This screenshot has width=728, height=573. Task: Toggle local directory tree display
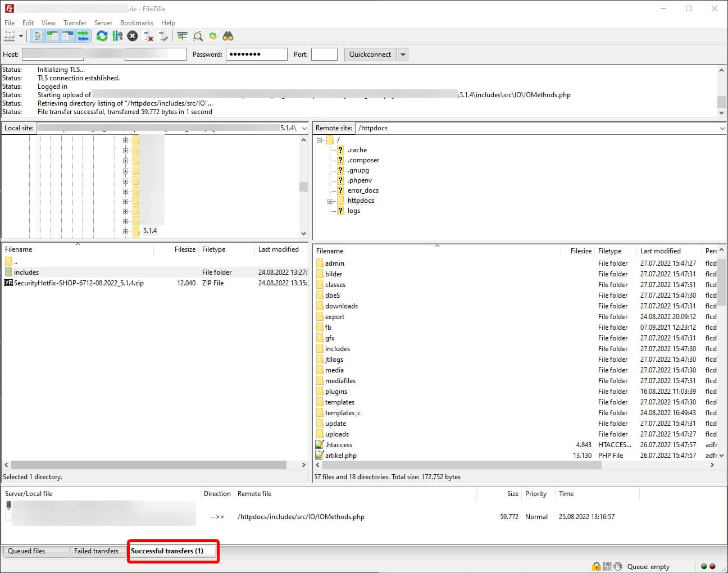(52, 36)
